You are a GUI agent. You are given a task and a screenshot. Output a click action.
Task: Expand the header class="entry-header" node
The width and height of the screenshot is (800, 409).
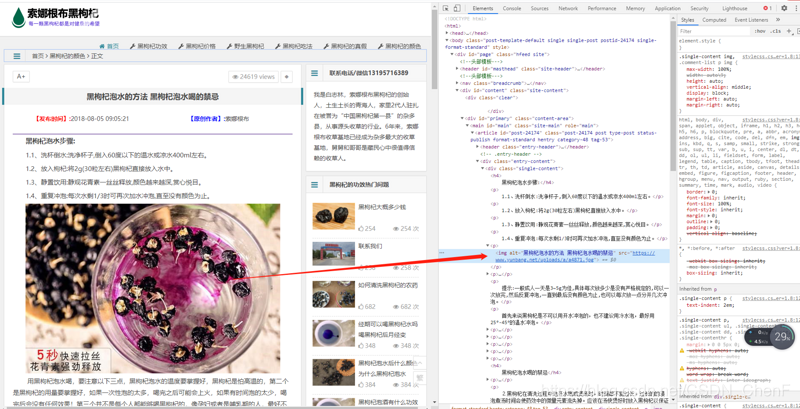click(x=477, y=147)
